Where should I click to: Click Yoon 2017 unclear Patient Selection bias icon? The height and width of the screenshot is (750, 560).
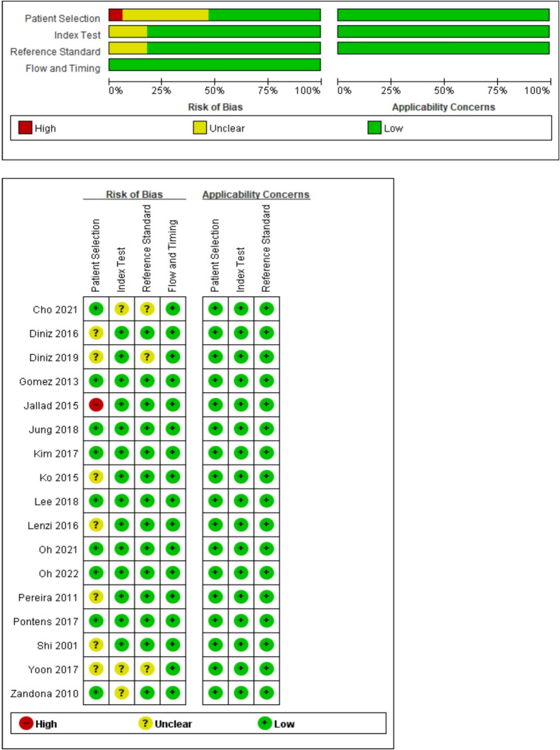click(x=96, y=669)
